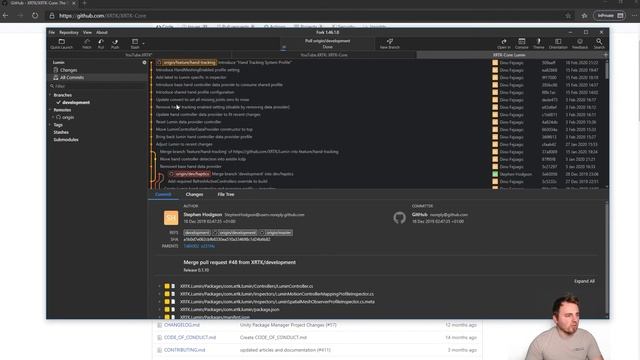Add a new repository tab with plus
This screenshot has width=640, height=360.
(x=606, y=55)
